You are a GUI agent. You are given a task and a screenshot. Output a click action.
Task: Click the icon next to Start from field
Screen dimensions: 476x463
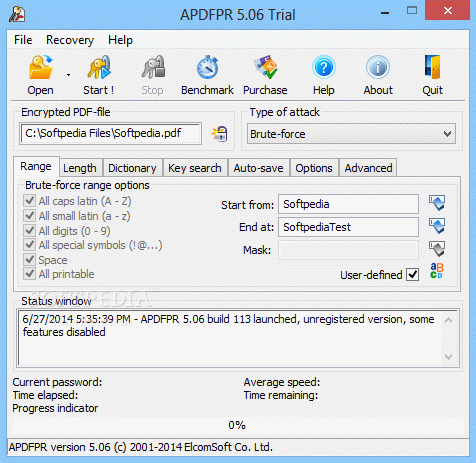437,203
